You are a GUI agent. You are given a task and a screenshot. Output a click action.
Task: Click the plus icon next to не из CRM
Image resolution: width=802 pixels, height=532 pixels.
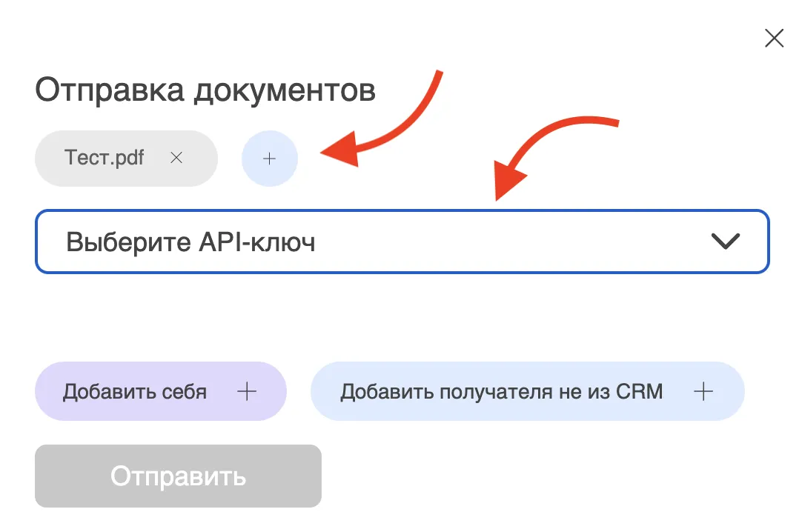[703, 391]
